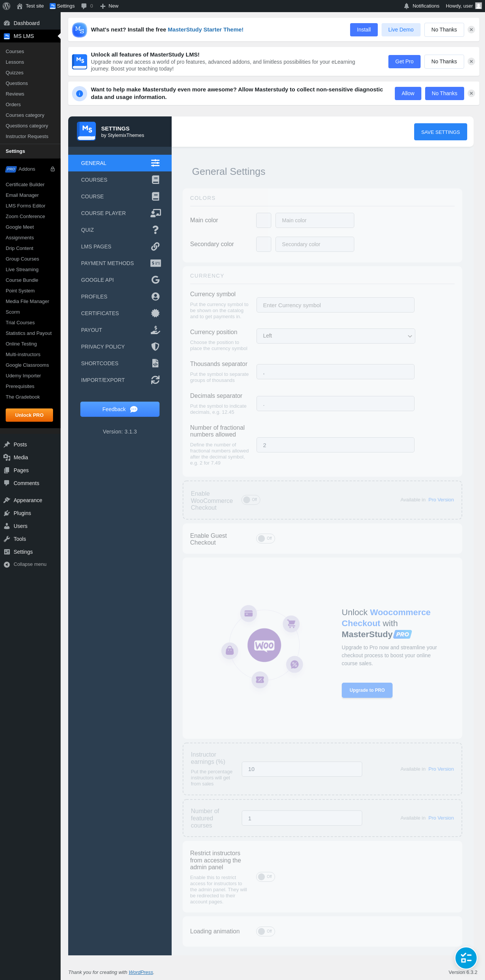Click the Upgrade to PRO button
The image size is (485, 980).
(x=367, y=691)
